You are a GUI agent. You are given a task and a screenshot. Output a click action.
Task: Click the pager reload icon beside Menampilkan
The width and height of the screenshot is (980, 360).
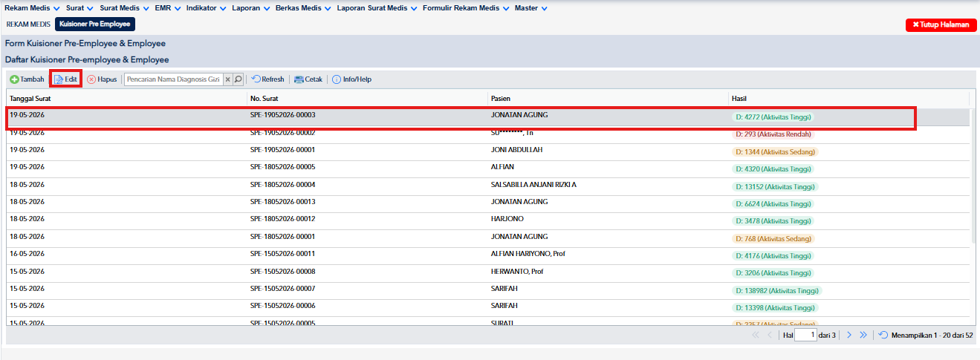click(883, 336)
